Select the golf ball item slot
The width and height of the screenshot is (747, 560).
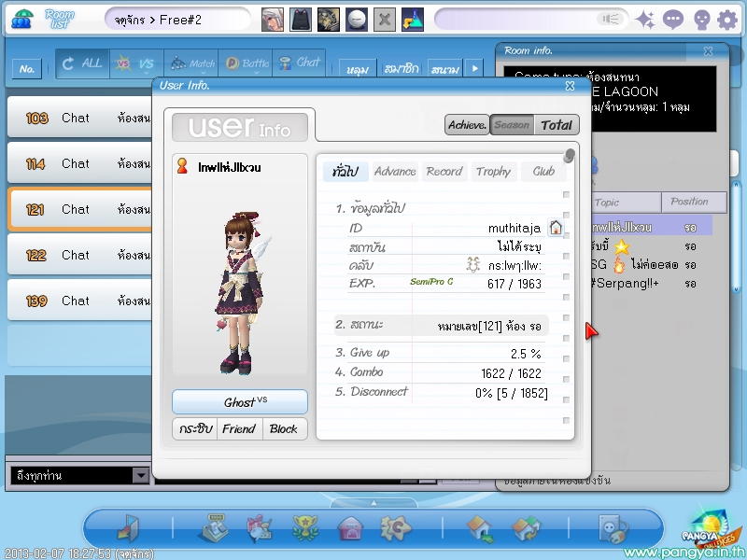pos(357,20)
